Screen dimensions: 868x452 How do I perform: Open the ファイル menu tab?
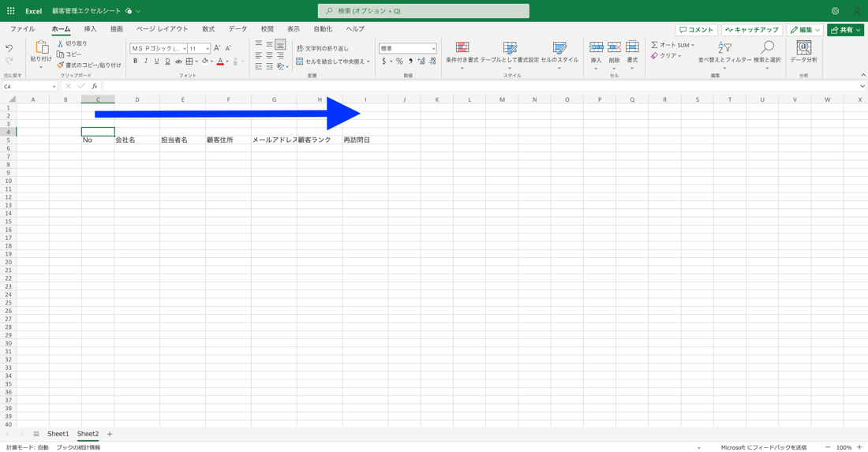(23, 28)
